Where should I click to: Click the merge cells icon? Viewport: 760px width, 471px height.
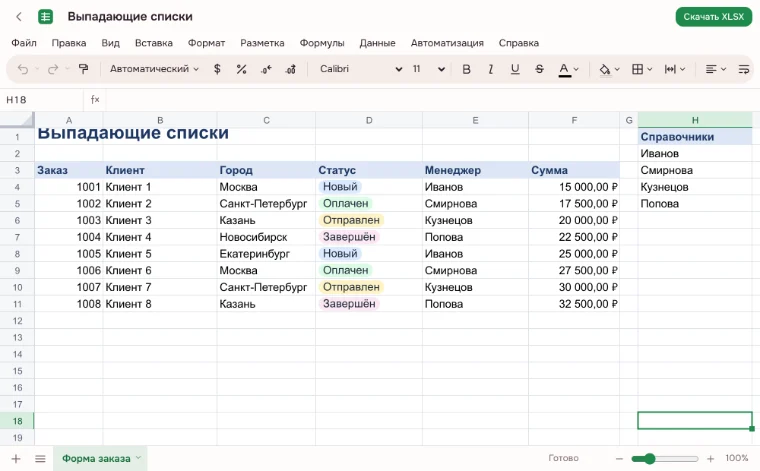670,69
